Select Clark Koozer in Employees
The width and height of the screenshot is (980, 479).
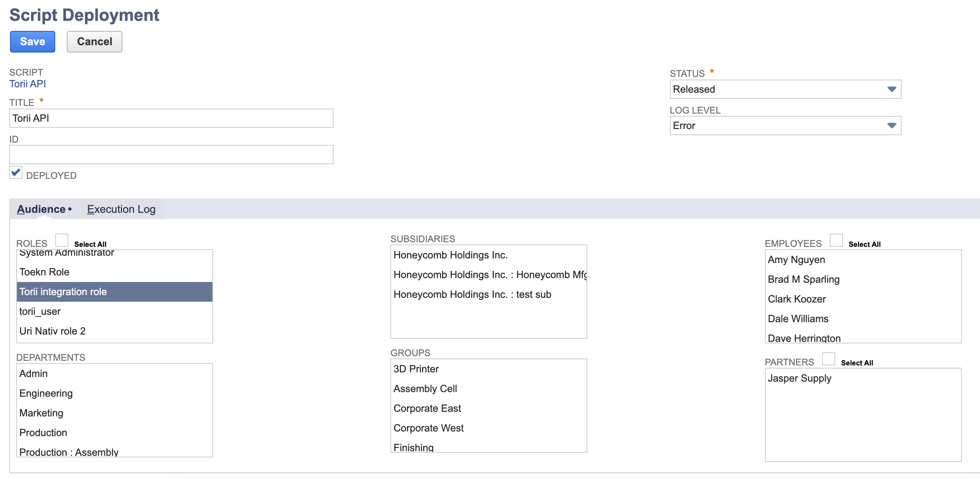[x=863, y=299]
